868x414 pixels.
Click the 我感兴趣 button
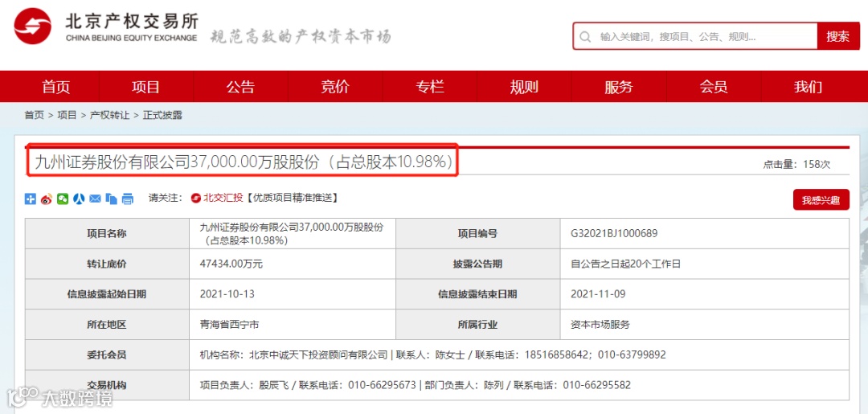pos(821,200)
